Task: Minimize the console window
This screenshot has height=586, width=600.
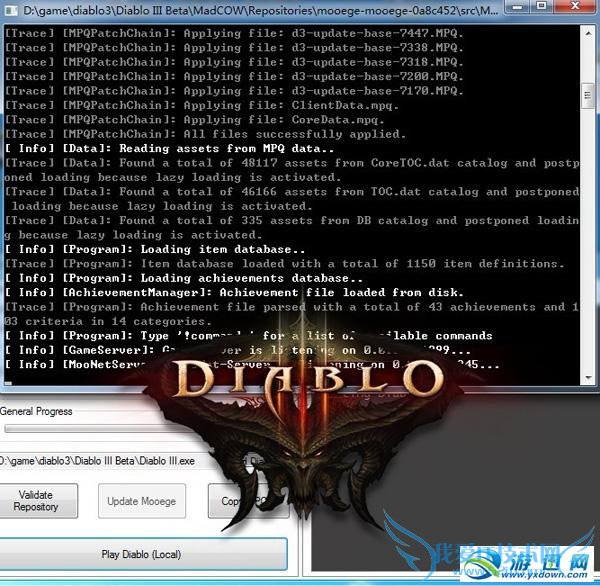Action: (x=517, y=7)
